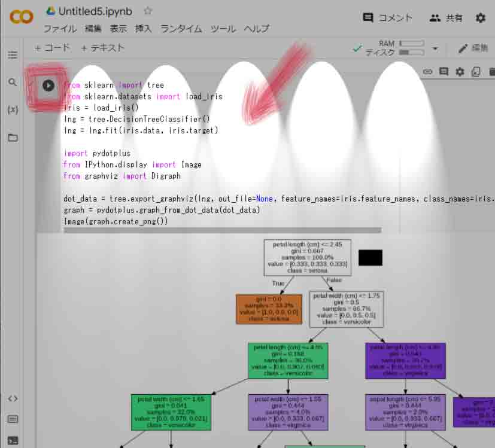Open the variables {x} panel
The height and width of the screenshot is (448, 495).
(13, 109)
